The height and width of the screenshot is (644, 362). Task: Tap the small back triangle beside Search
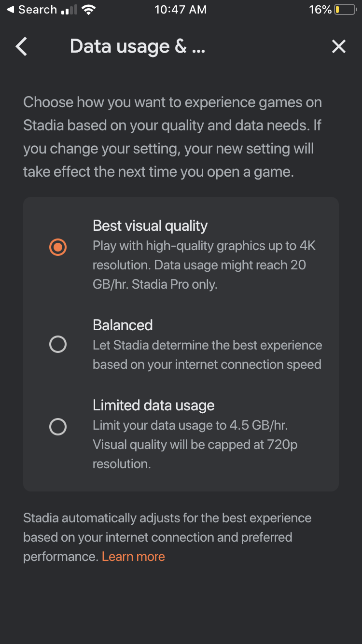pos(10,10)
